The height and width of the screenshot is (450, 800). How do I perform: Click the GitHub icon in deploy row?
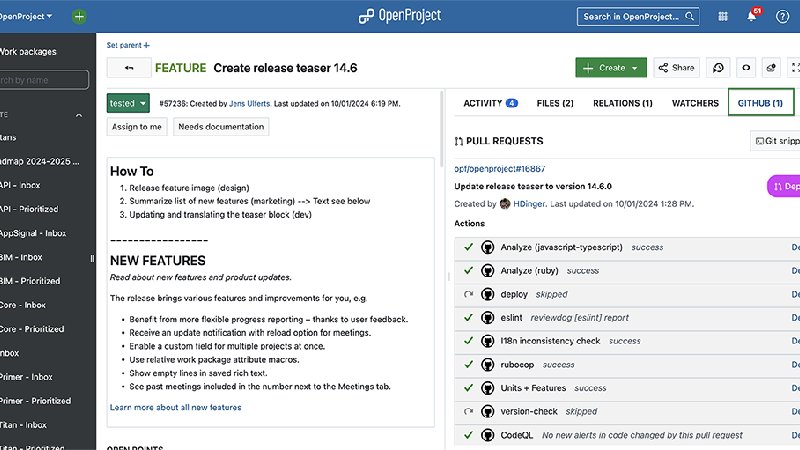(x=488, y=294)
